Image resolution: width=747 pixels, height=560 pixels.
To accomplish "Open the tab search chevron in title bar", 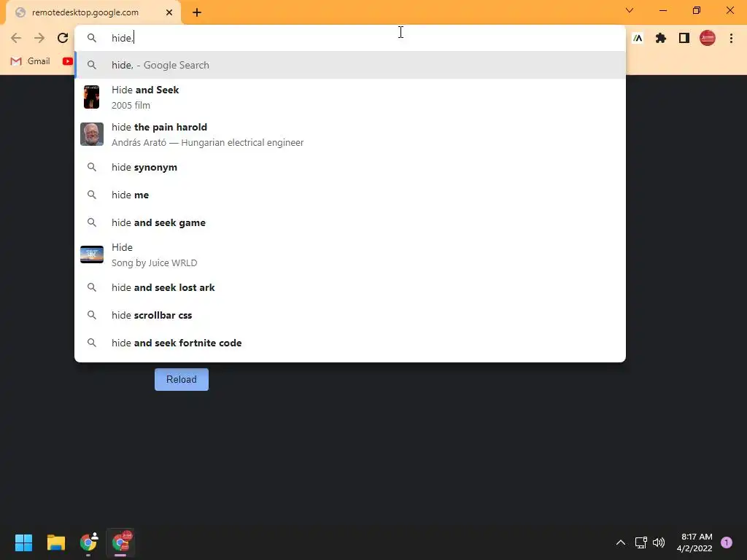I will (x=630, y=10).
